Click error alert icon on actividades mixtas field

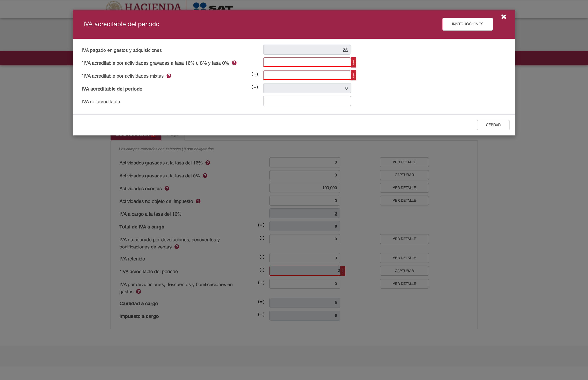click(354, 75)
